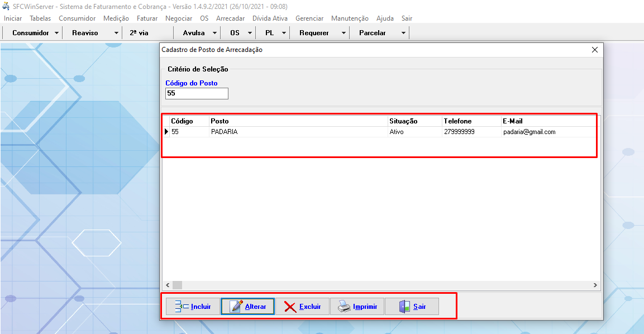Expand the Requerer dropdown arrow
Screen dimensions: 644x334
tap(343, 34)
